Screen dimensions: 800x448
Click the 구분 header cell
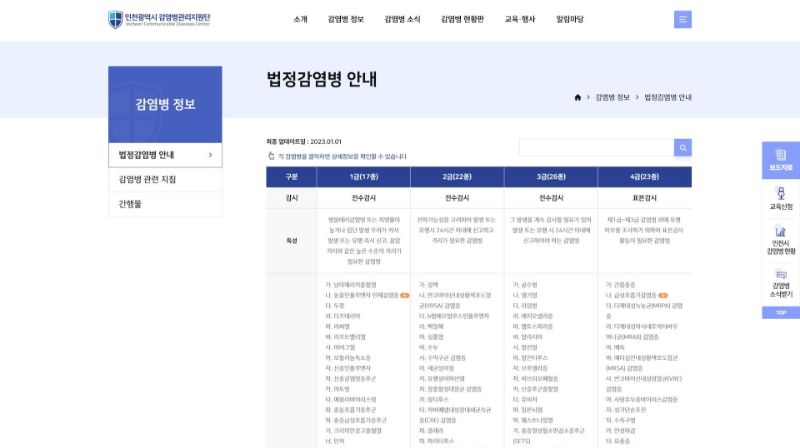coord(291,177)
